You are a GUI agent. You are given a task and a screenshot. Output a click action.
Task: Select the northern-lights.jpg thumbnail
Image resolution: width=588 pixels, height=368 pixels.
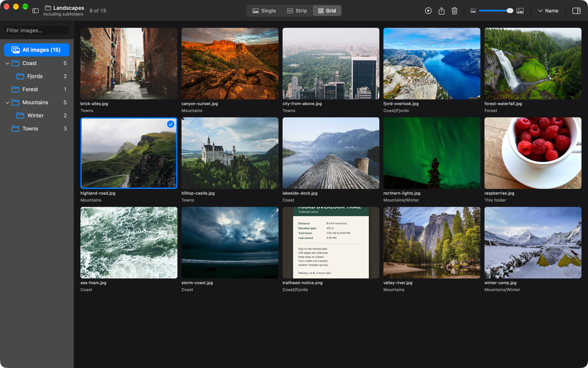432,153
